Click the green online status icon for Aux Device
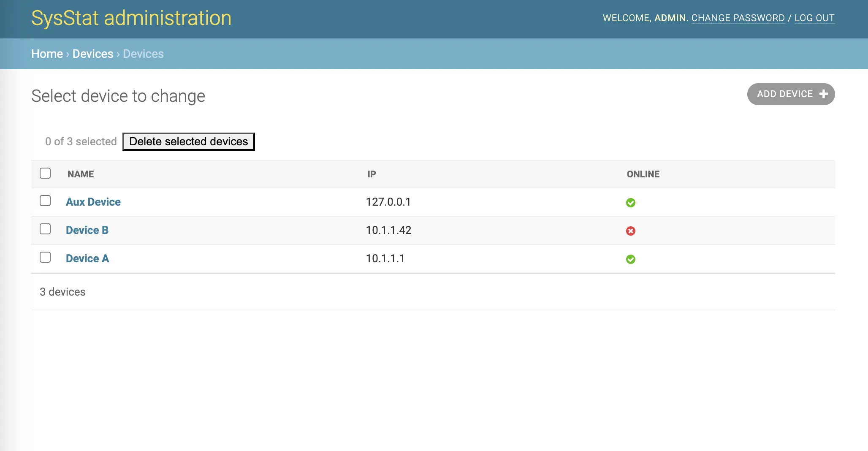This screenshot has width=868, height=451. pyautogui.click(x=630, y=203)
